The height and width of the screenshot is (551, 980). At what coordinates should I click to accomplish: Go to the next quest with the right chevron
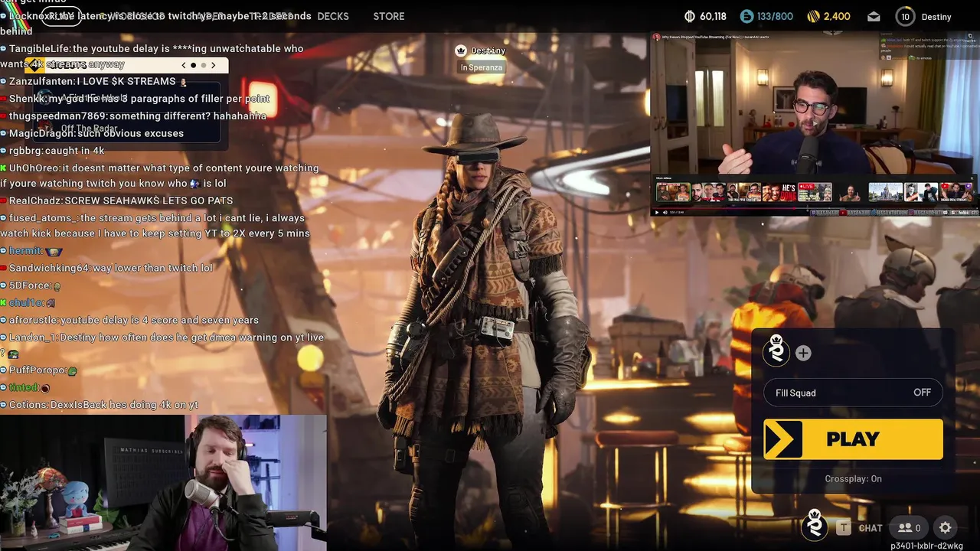[213, 65]
